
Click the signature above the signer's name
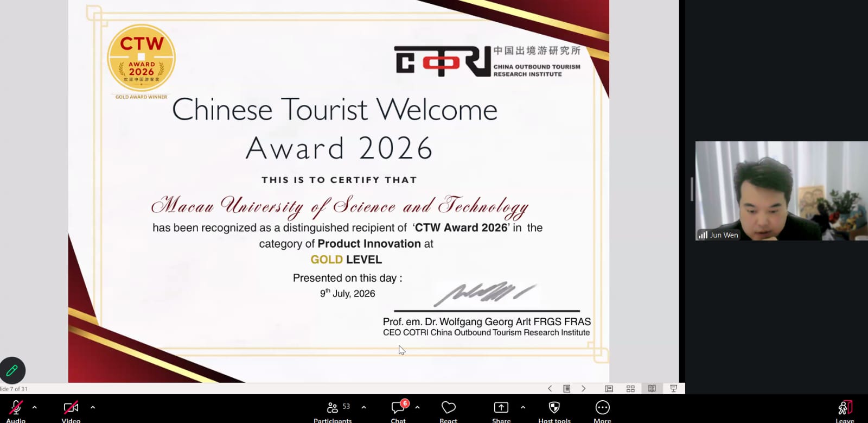point(484,294)
